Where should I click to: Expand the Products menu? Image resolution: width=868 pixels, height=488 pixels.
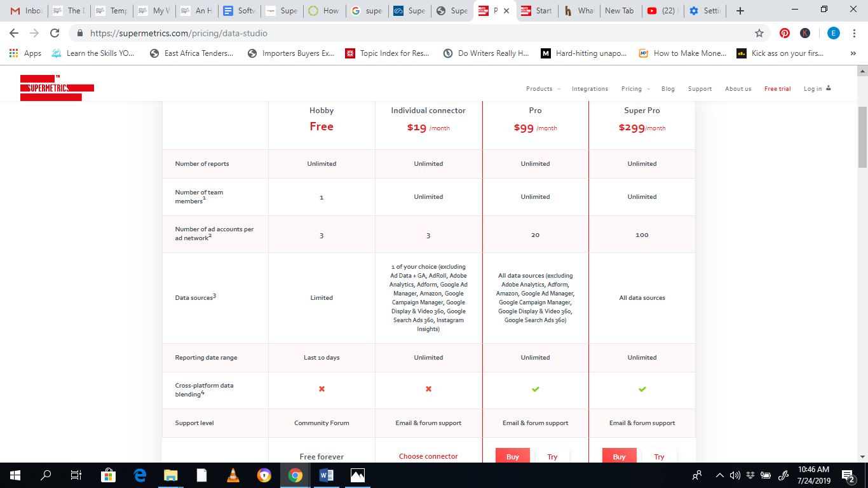pos(543,89)
